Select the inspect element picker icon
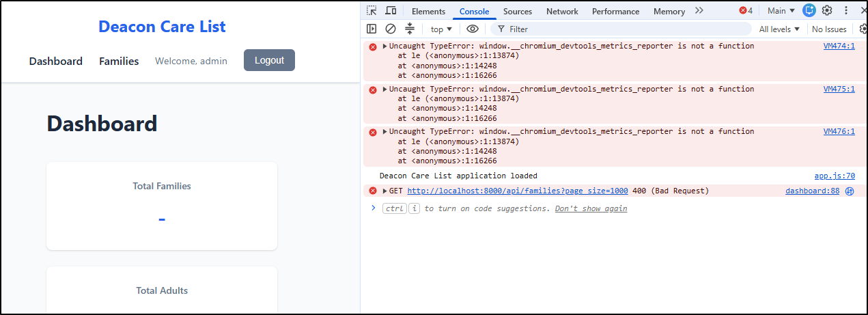Image resolution: width=868 pixels, height=315 pixels. pyautogui.click(x=372, y=11)
